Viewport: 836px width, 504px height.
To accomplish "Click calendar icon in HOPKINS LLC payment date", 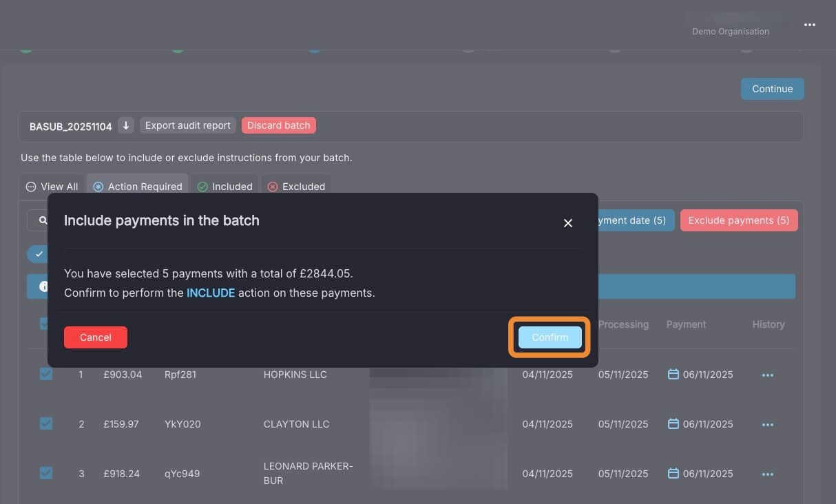I will click(673, 374).
